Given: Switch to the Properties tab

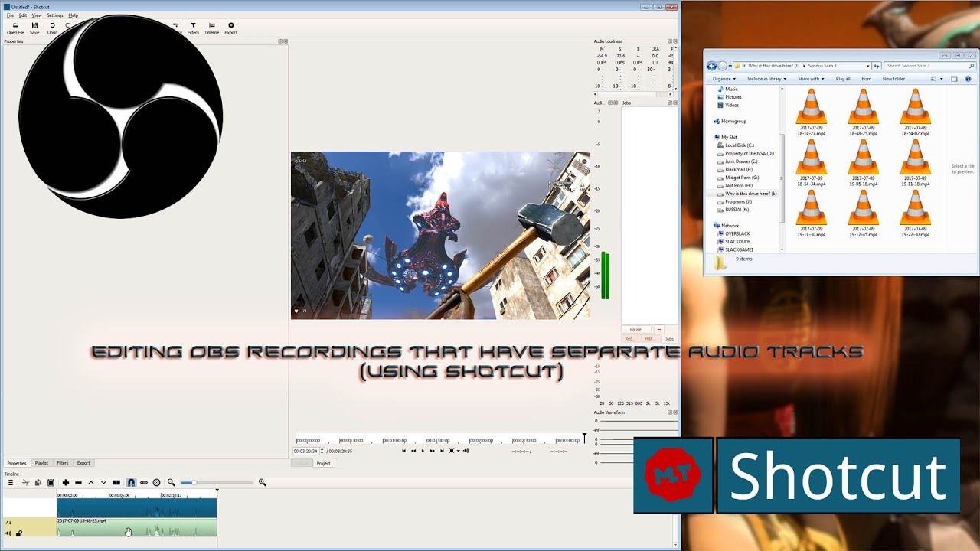Looking at the screenshot, I should click(x=17, y=463).
